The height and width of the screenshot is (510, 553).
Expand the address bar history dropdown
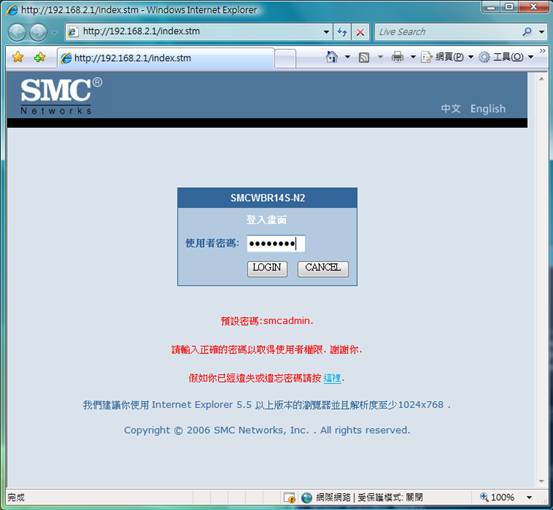327,32
